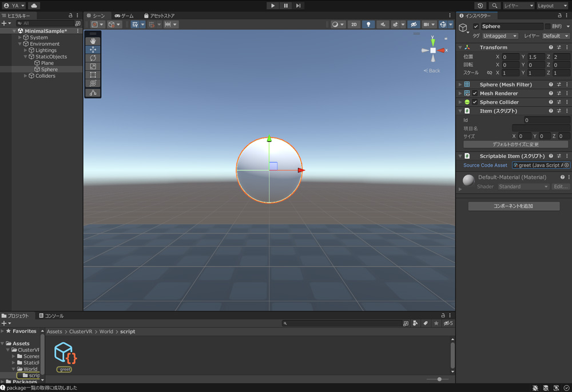Adjust the project icon size slider

[439, 379]
